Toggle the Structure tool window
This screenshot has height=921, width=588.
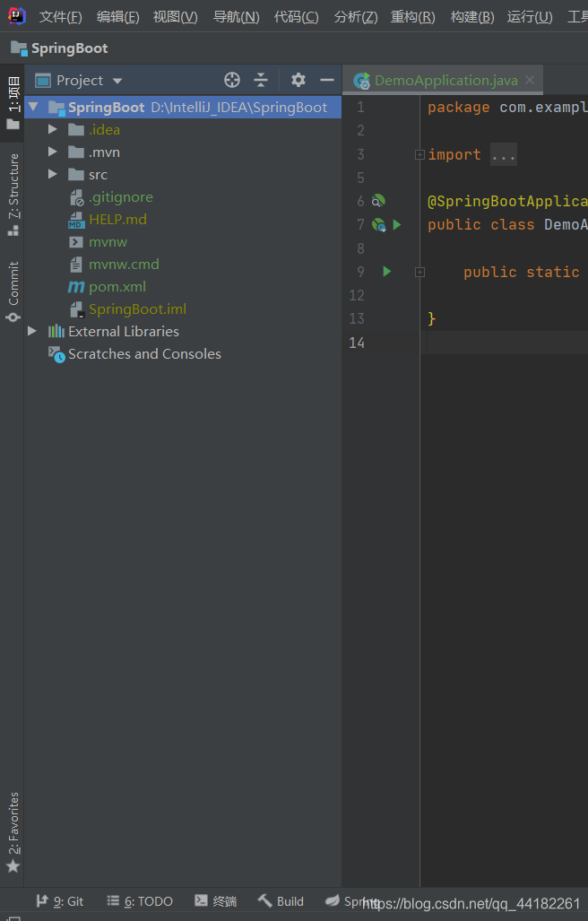pos(13,195)
